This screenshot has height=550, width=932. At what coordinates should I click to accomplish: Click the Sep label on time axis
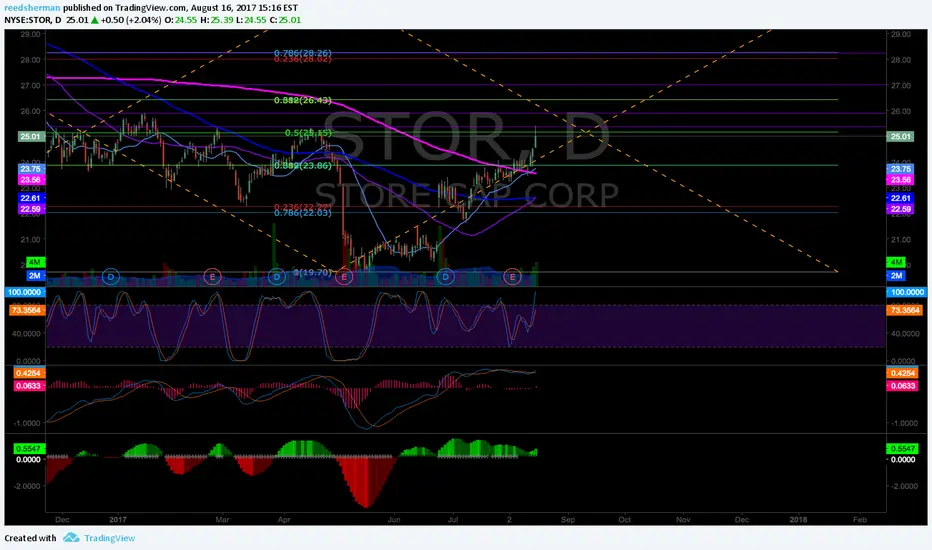pos(568,519)
